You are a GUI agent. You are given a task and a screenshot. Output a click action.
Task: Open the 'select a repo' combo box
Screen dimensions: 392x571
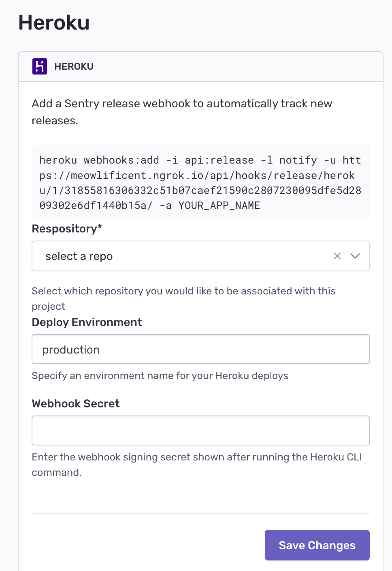coord(200,256)
